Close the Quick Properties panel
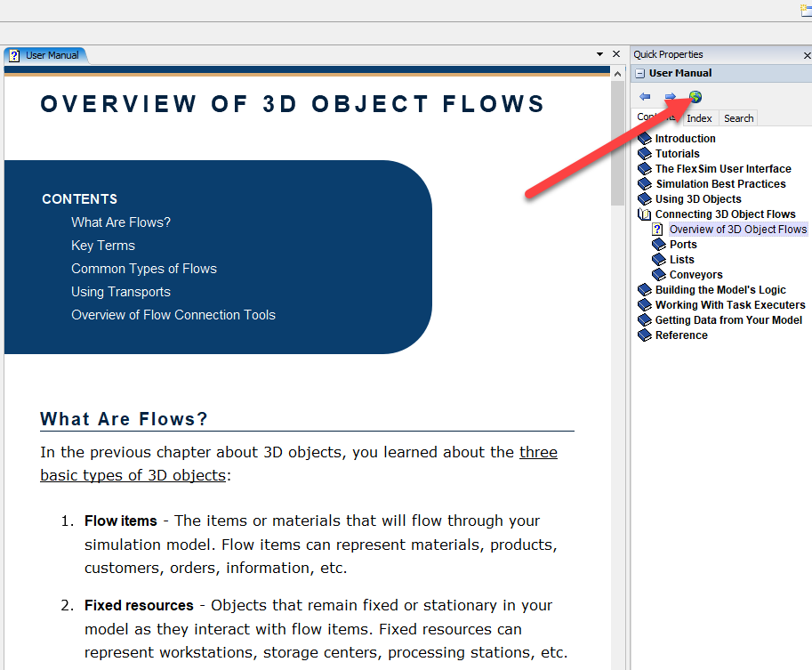Image resolution: width=812 pixels, height=670 pixels. coord(806,55)
